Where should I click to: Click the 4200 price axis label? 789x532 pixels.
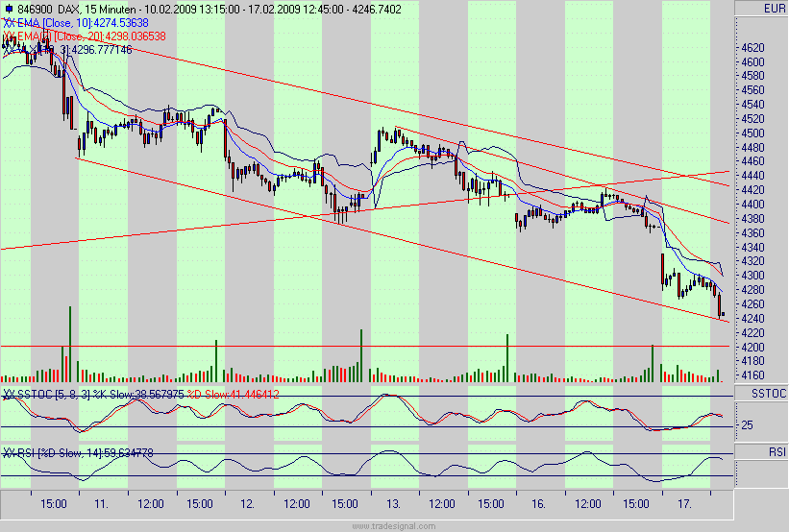pyautogui.click(x=753, y=347)
